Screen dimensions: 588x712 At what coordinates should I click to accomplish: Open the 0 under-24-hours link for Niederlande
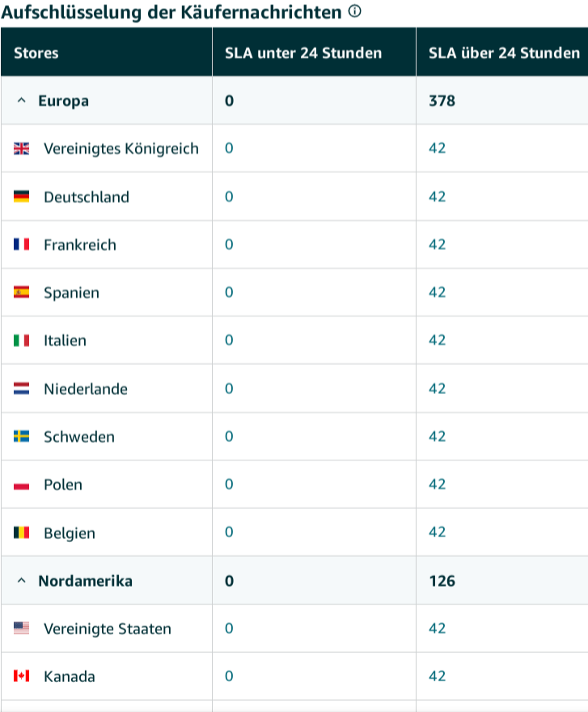(x=229, y=388)
